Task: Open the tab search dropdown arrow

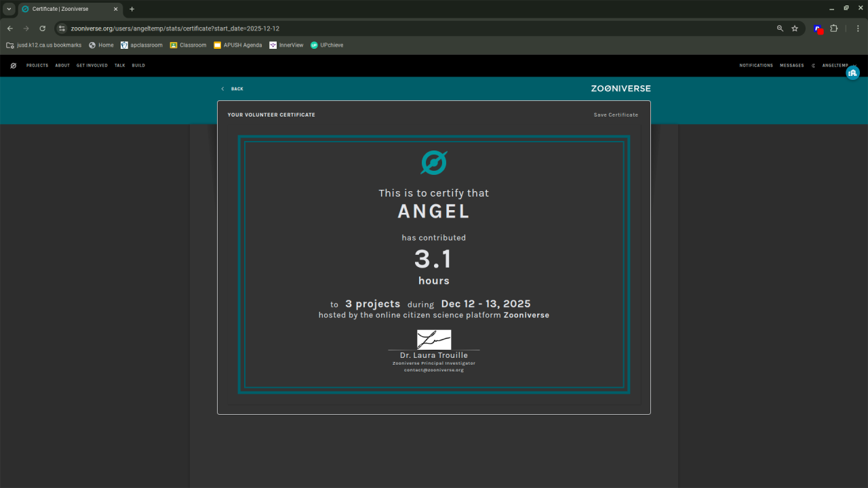Action: coord(9,9)
